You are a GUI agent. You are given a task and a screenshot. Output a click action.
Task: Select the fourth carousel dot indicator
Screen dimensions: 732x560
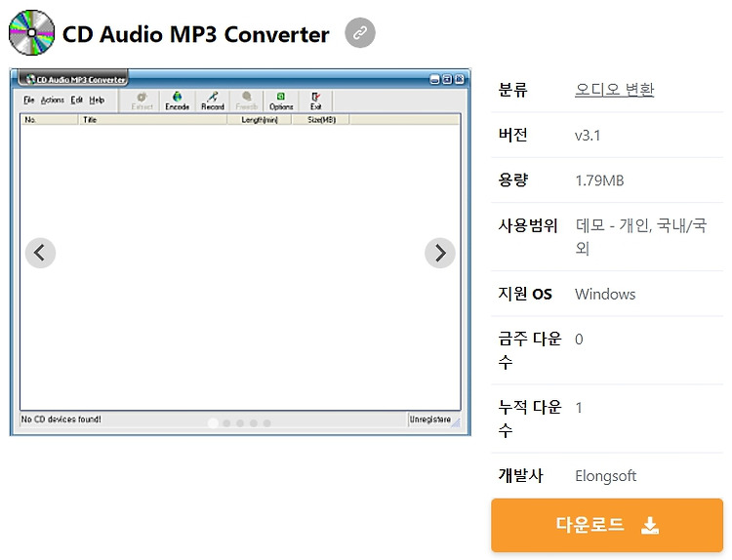click(x=254, y=423)
